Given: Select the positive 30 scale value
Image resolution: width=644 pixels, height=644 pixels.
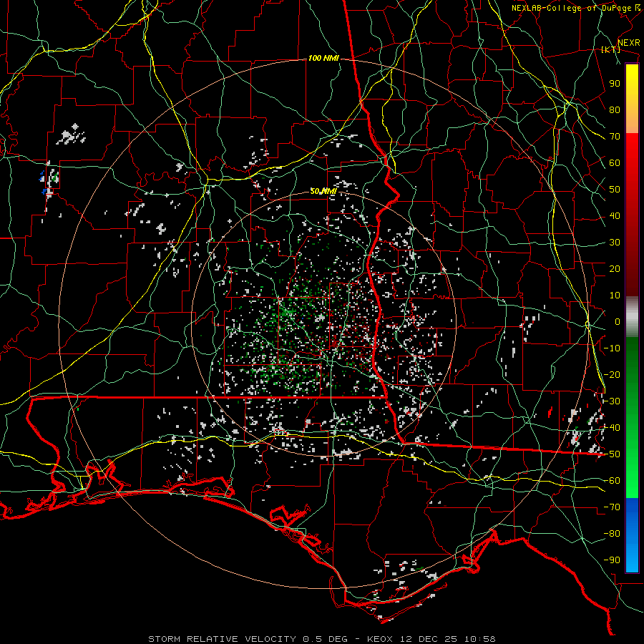Looking at the screenshot, I should [x=615, y=243].
